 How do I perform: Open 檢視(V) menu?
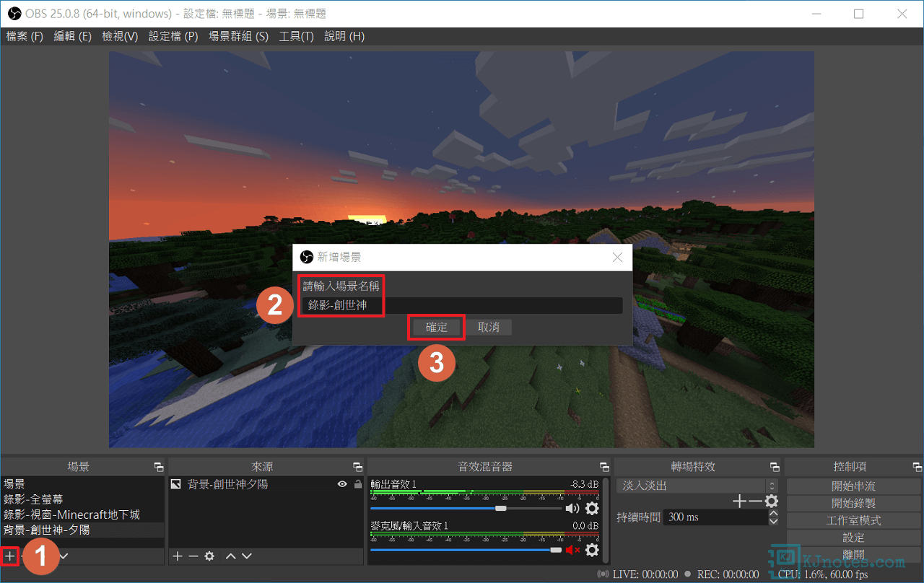(x=120, y=36)
